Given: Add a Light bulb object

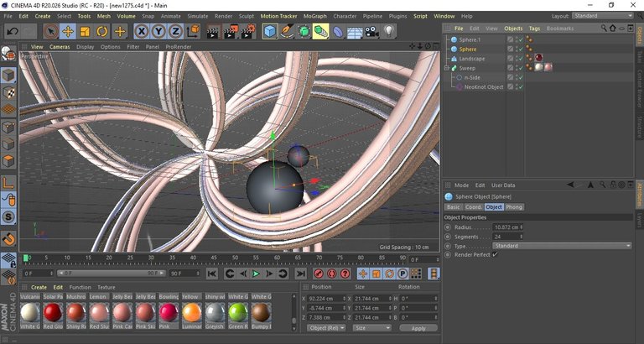Looking at the screenshot, I should [389, 32].
